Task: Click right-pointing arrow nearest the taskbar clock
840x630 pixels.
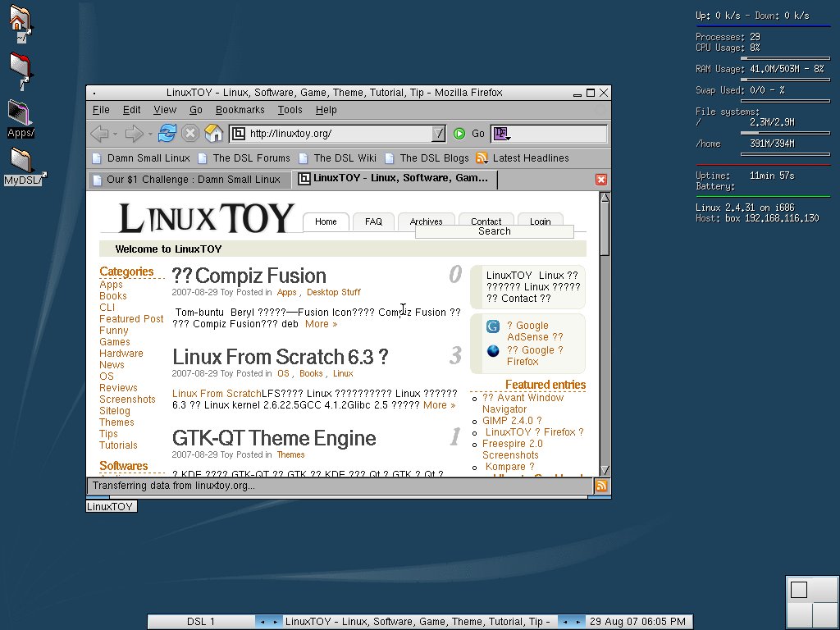Action: pyautogui.click(x=578, y=622)
